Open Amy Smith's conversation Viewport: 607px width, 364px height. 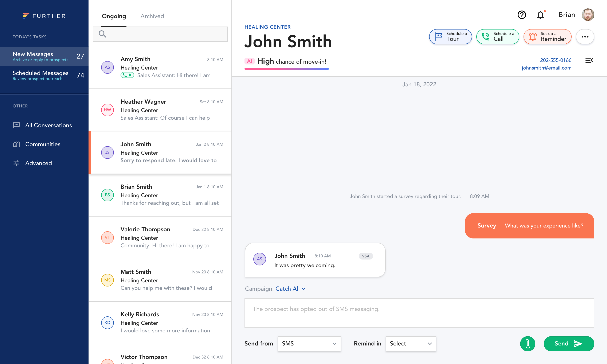point(160,67)
